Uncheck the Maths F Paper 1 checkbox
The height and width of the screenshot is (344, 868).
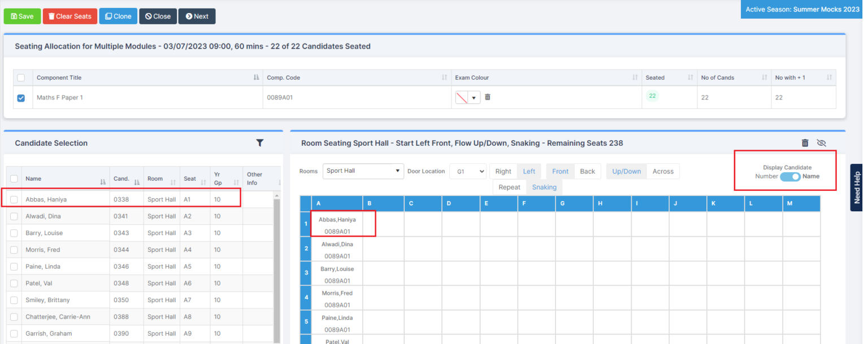point(21,98)
